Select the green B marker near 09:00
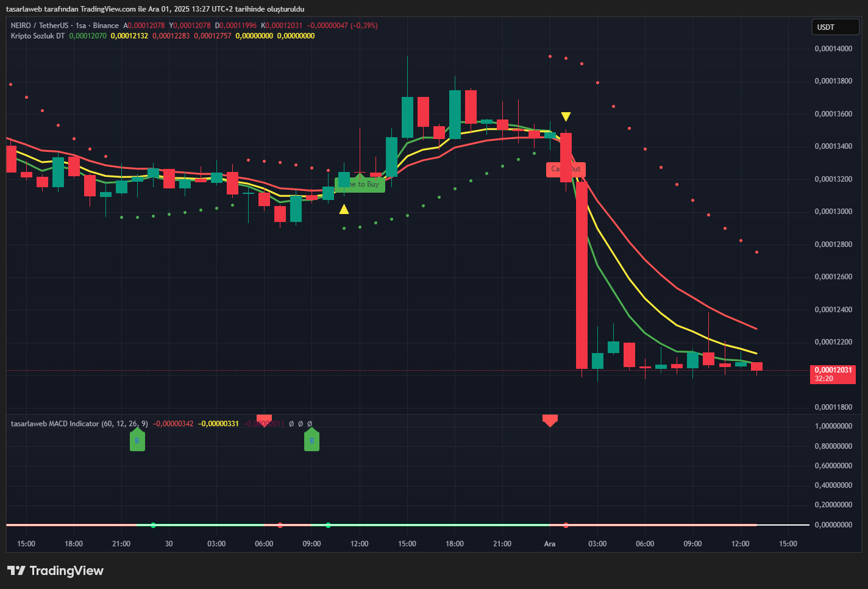 tap(311, 440)
